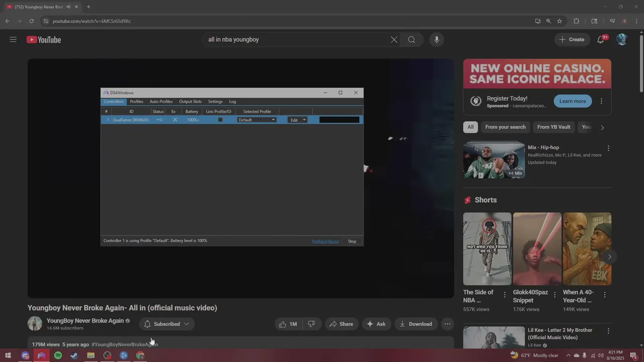
Task: Select the From your search chip
Action: tap(505, 127)
